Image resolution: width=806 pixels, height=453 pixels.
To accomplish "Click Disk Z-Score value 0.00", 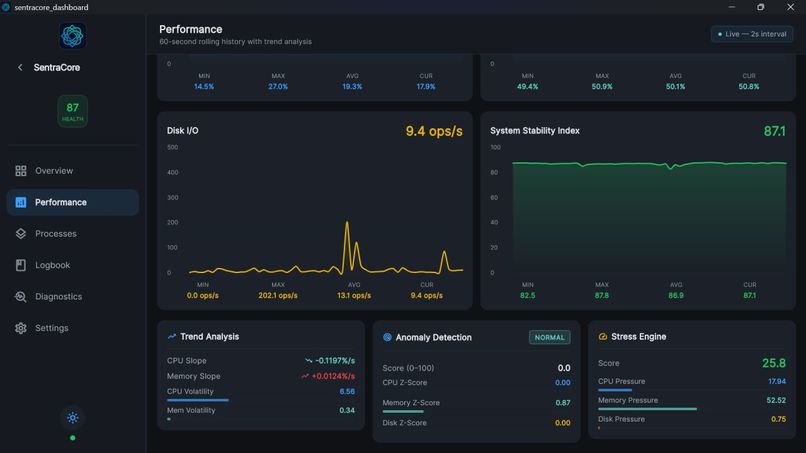I will 562,423.
